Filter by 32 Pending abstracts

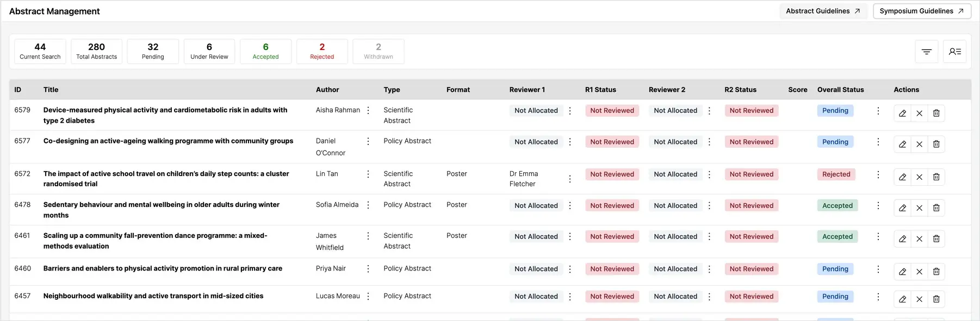153,52
